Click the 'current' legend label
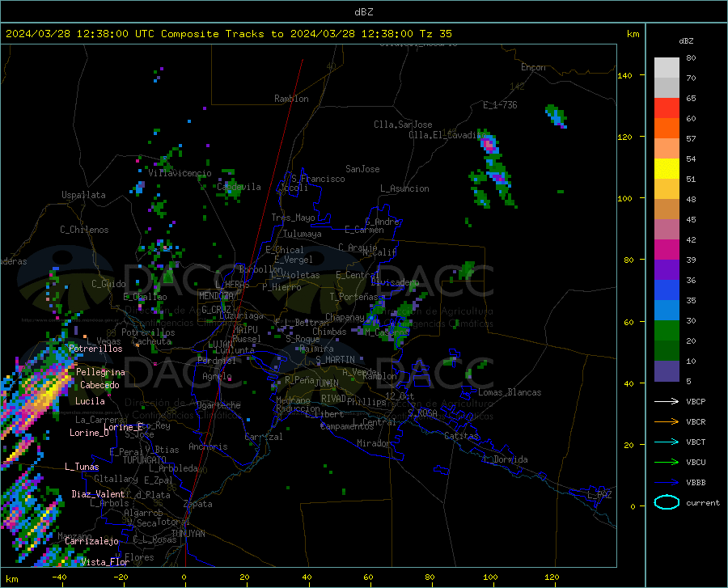 coord(703,502)
